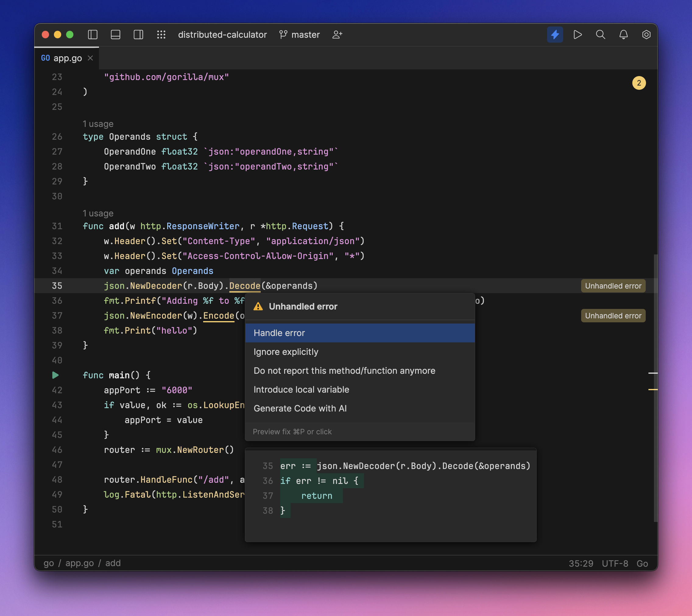Image resolution: width=692 pixels, height=616 pixels.
Task: Click Introduce local variable option
Action: (x=301, y=390)
